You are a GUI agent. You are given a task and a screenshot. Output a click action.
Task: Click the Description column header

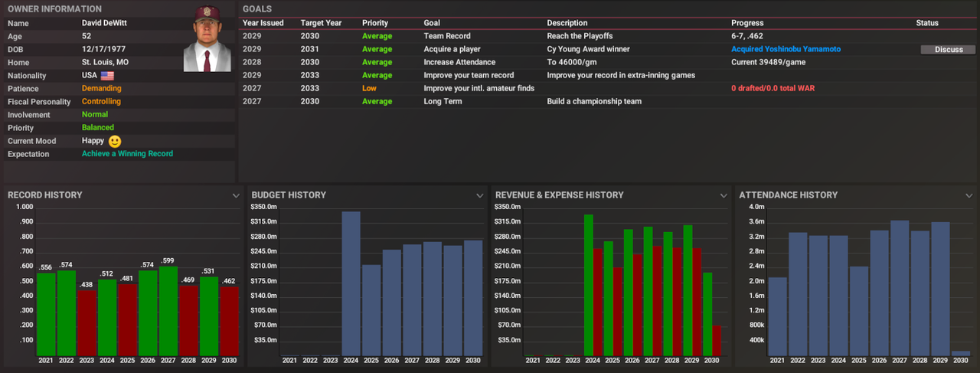pos(567,23)
